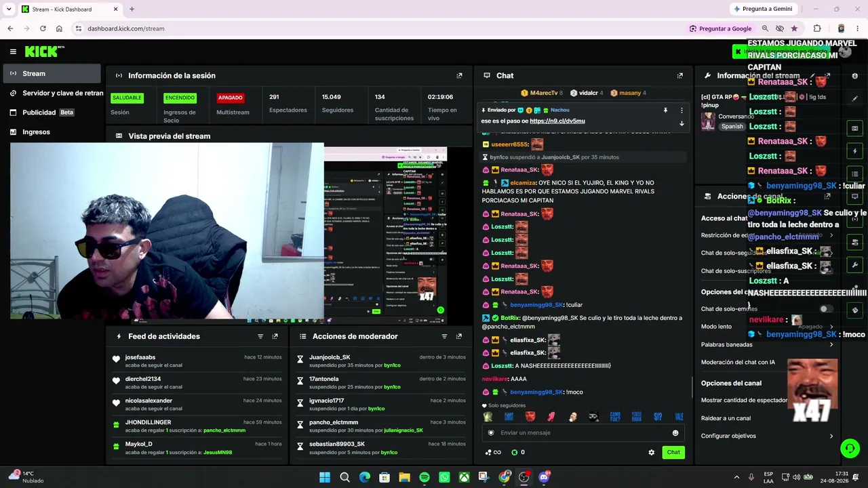This screenshot has height=488, width=868.
Task: Open chat settings gear
Action: pyautogui.click(x=652, y=452)
